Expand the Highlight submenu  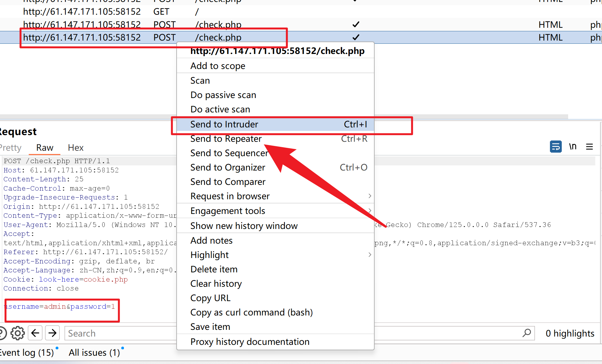pos(275,255)
